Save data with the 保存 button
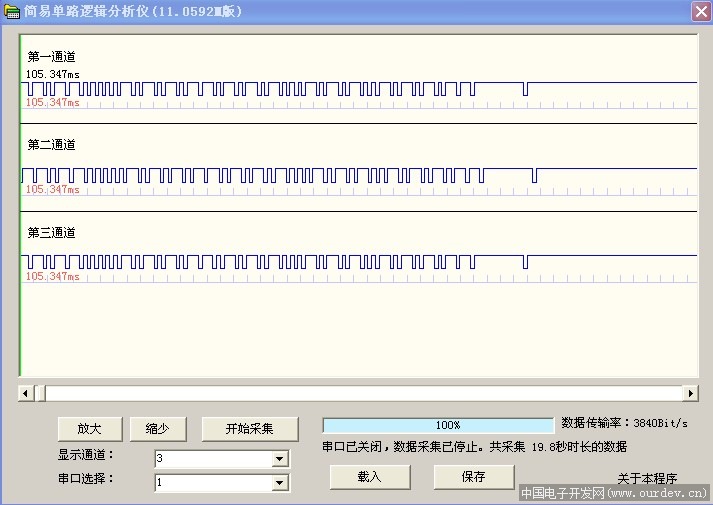This screenshot has height=505, width=713. (x=474, y=477)
